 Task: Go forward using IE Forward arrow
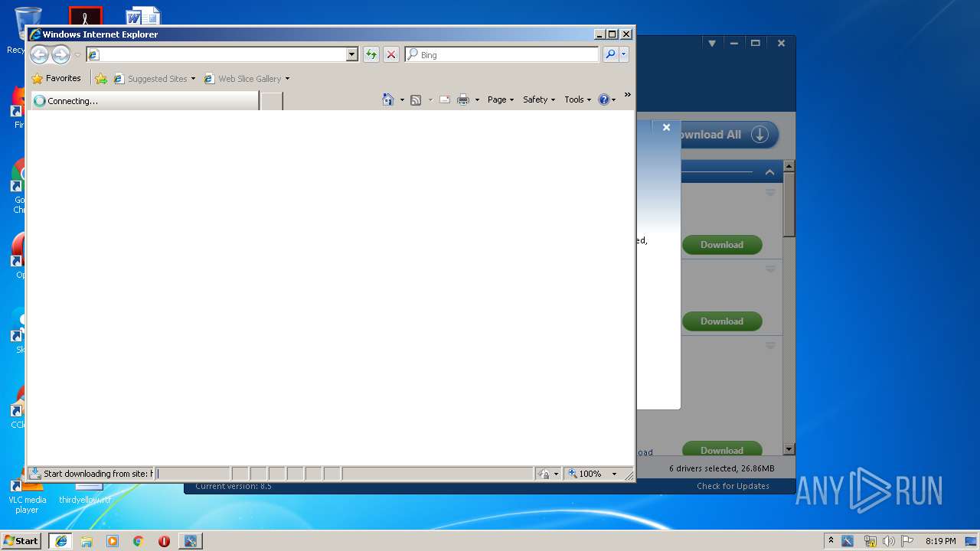click(x=60, y=54)
